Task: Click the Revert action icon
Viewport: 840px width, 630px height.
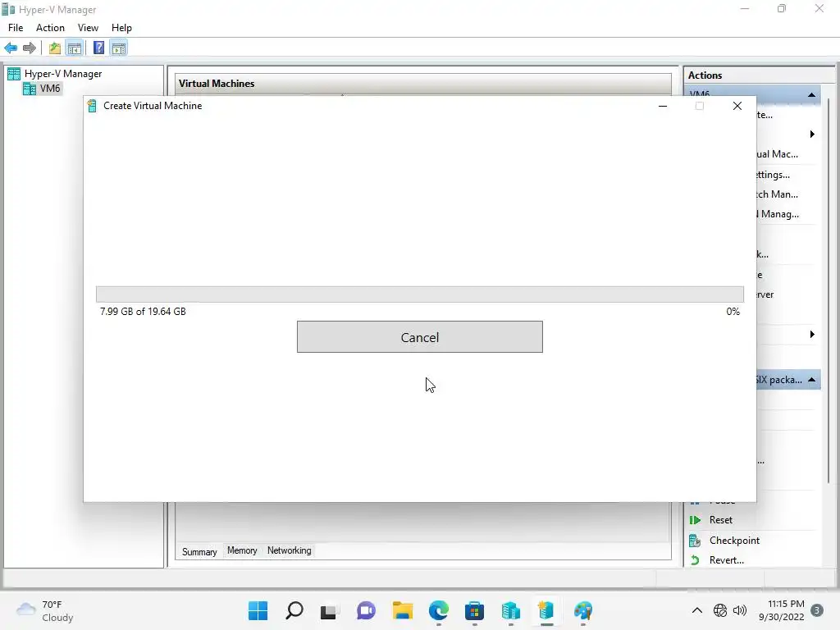Action: coord(695,559)
